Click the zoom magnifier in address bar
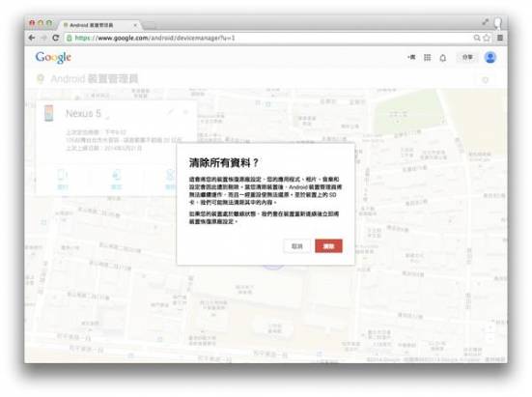532x397 pixels. point(477,38)
